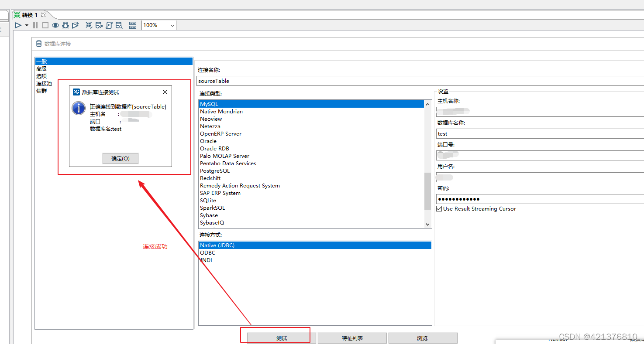Toggle Use Result Streaming Cursor checkbox
This screenshot has width=644, height=344.
click(x=439, y=209)
